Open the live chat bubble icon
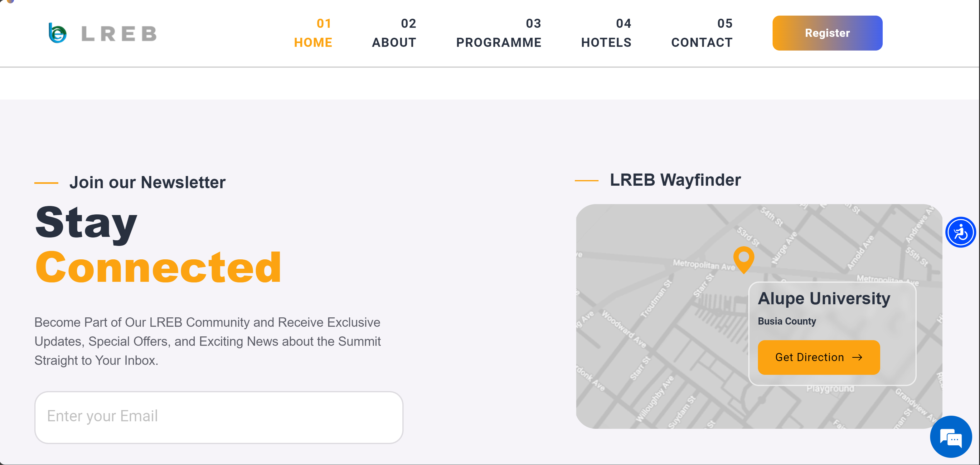The height and width of the screenshot is (465, 980). (x=950, y=437)
